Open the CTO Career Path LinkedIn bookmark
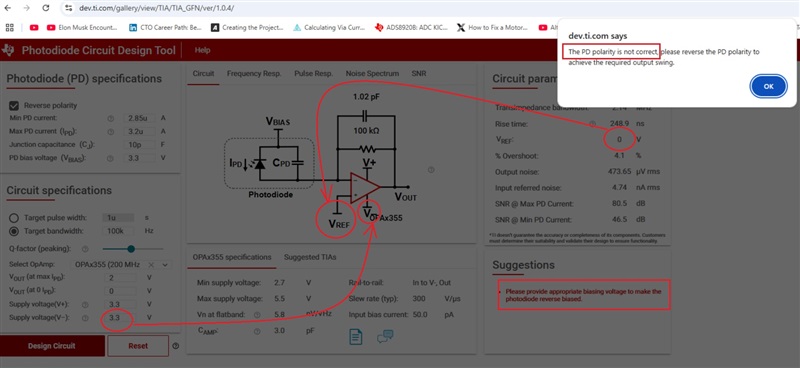The height and width of the screenshot is (368, 800). coord(165,28)
